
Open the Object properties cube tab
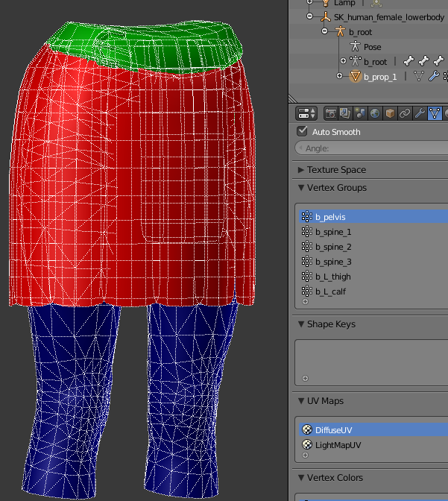pos(390,113)
